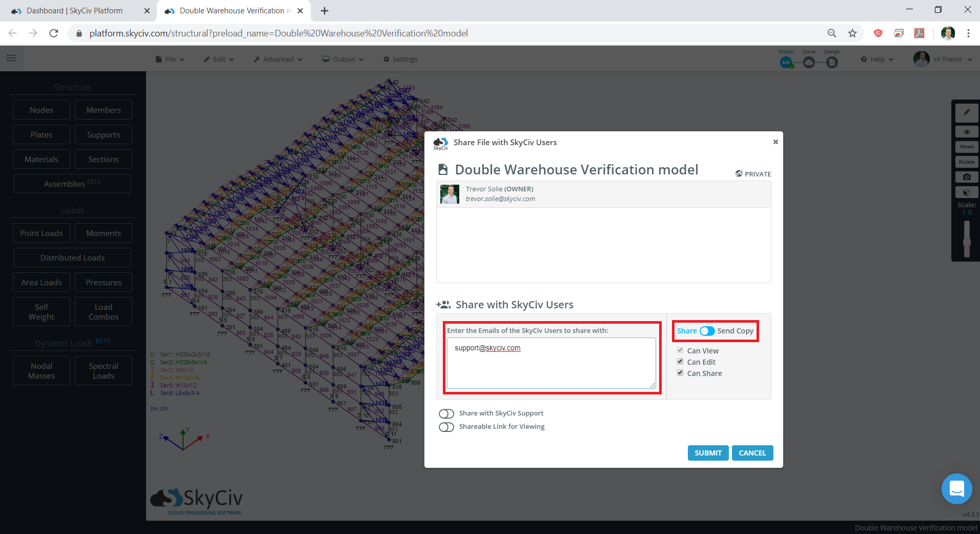Open the Help dropdown
The height and width of the screenshot is (534, 980).
877,59
